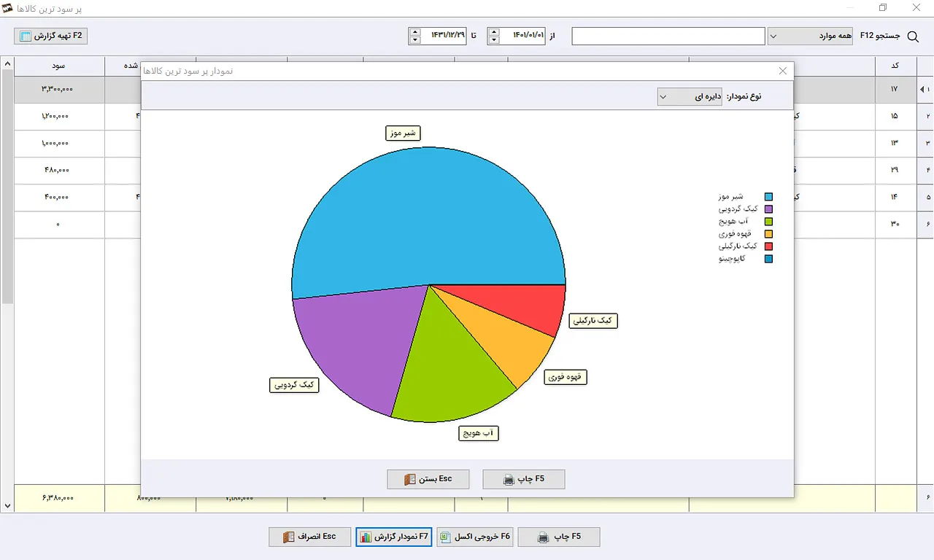
Task: Click Esc انصراف cancel button
Action: 309,537
